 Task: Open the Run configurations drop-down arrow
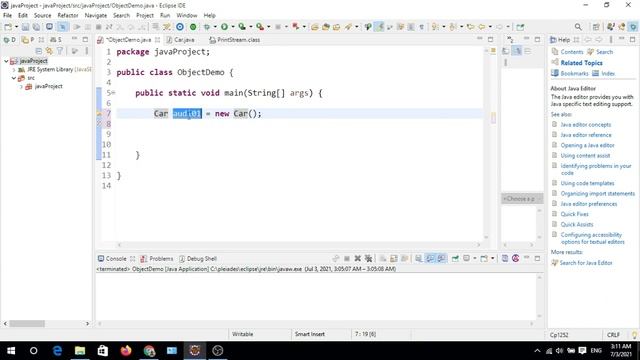pos(233,27)
